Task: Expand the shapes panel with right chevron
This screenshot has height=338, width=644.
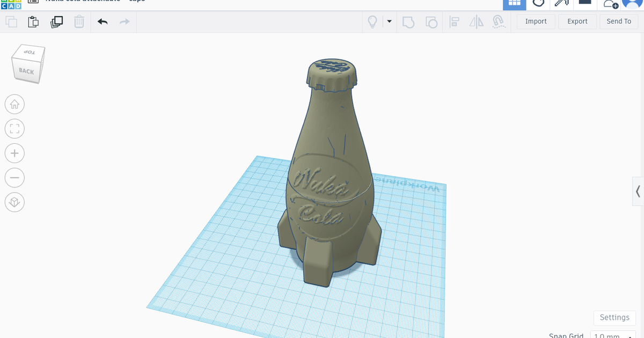Action: point(639,191)
